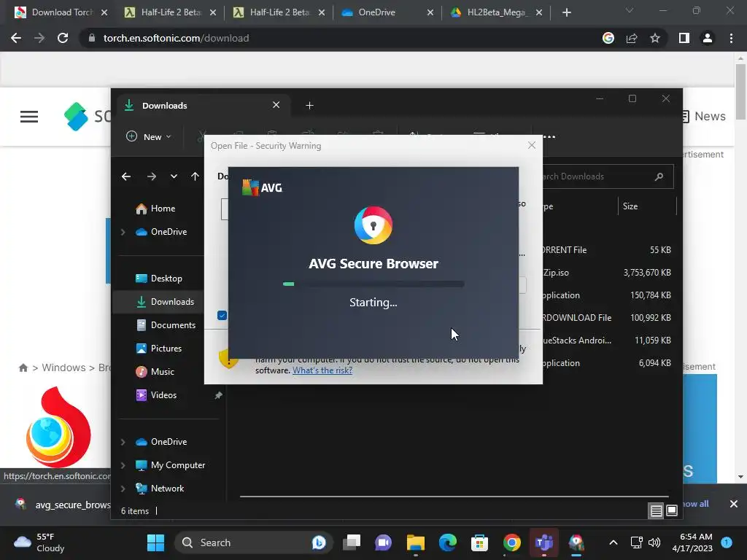The image size is (747, 560).
Task: Click the Windows breadcrumb link on Softonic
Action: click(63, 367)
